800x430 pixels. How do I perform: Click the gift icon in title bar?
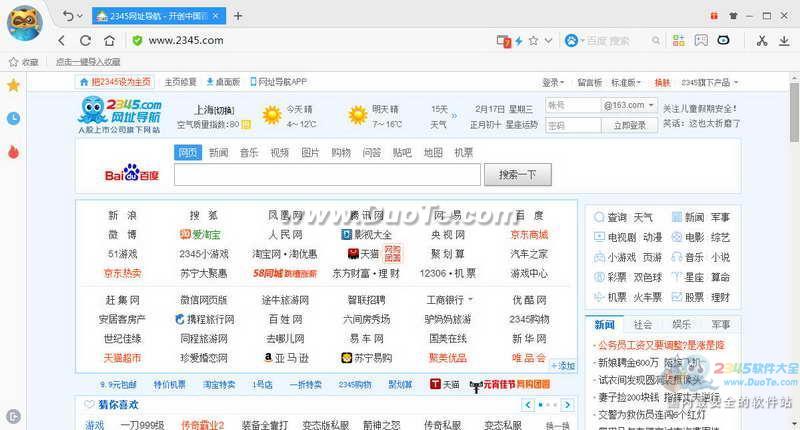[714, 16]
